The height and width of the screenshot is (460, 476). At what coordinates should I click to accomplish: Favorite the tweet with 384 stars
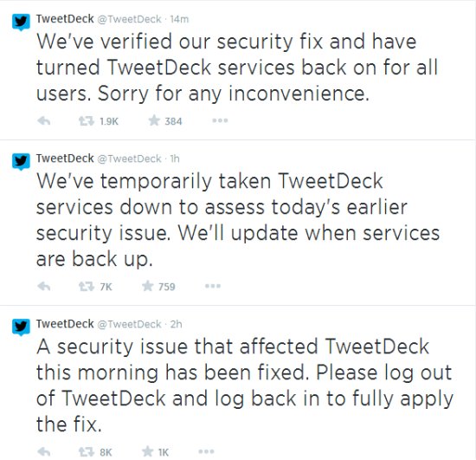pyautogui.click(x=154, y=120)
